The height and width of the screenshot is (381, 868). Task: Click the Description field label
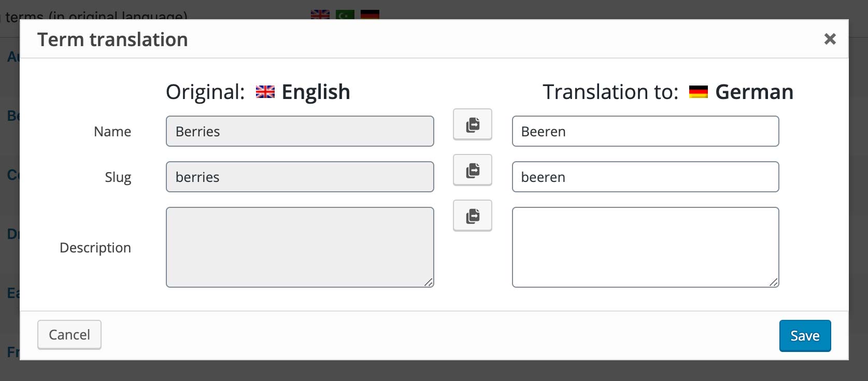(x=95, y=248)
